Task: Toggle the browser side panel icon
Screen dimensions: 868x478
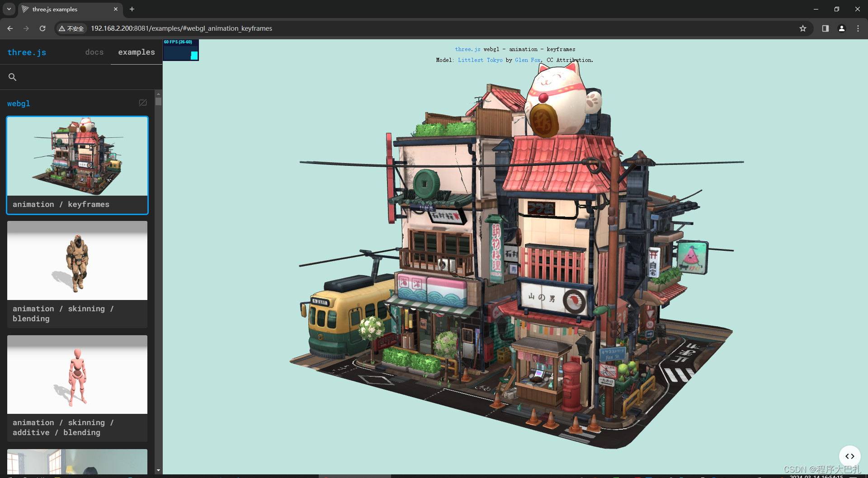Action: tap(826, 28)
